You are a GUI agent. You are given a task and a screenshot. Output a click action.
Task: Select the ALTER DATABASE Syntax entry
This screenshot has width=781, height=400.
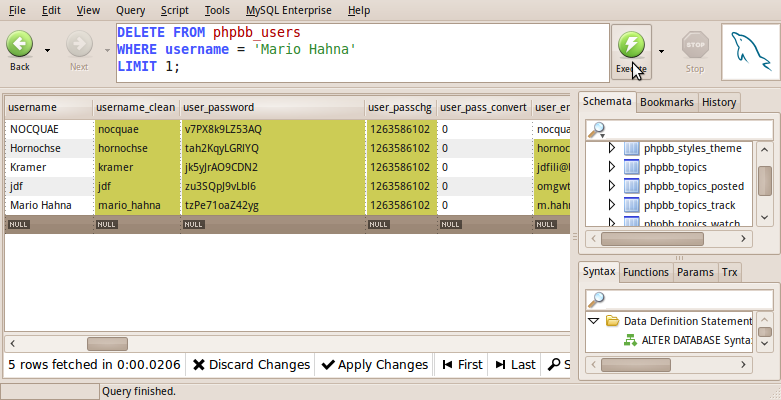[697, 340]
